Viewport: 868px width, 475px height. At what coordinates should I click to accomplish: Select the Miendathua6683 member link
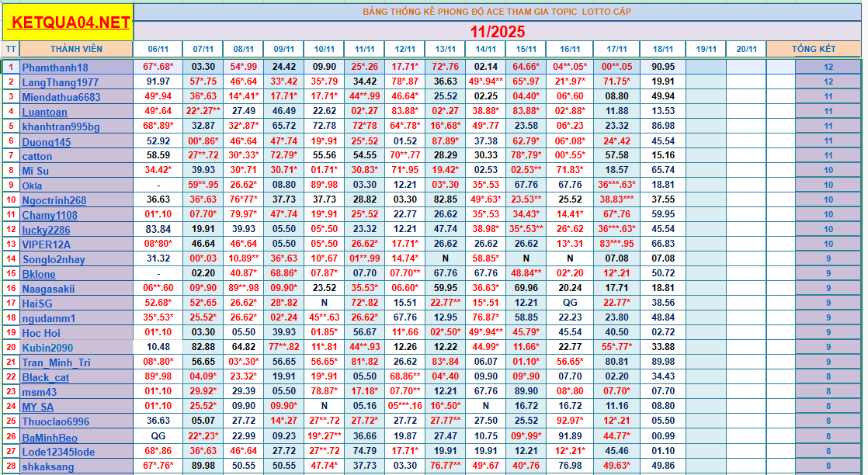(61, 97)
